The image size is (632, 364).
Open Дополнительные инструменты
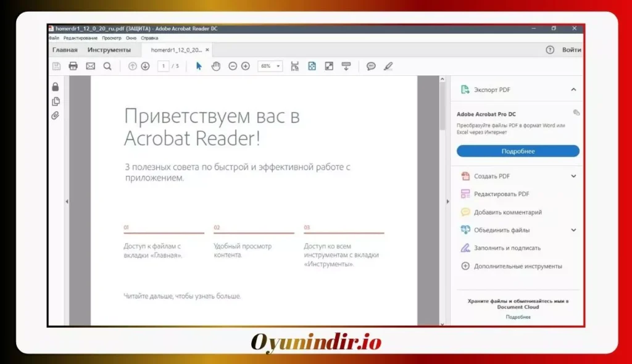511,266
